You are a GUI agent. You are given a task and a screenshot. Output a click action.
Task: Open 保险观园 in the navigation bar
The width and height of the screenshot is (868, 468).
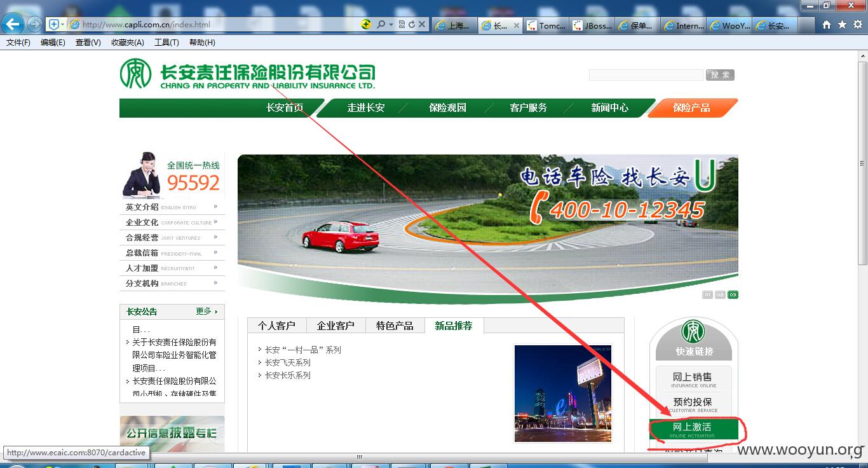pos(447,108)
